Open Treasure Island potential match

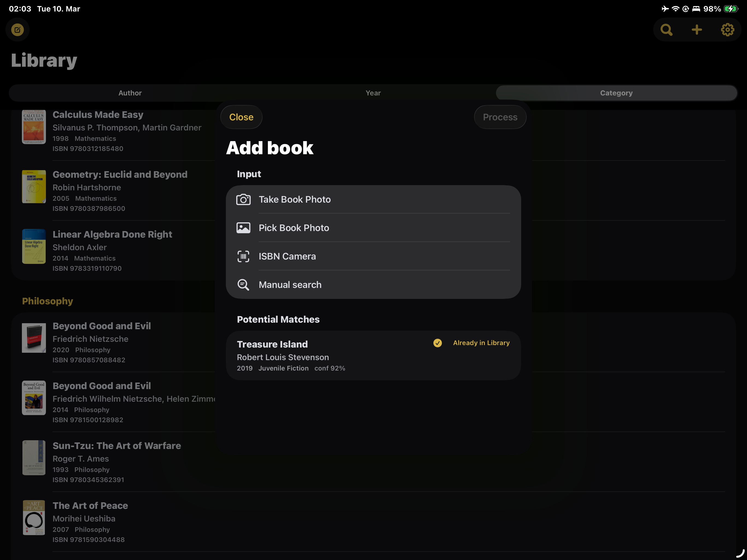pos(373,355)
